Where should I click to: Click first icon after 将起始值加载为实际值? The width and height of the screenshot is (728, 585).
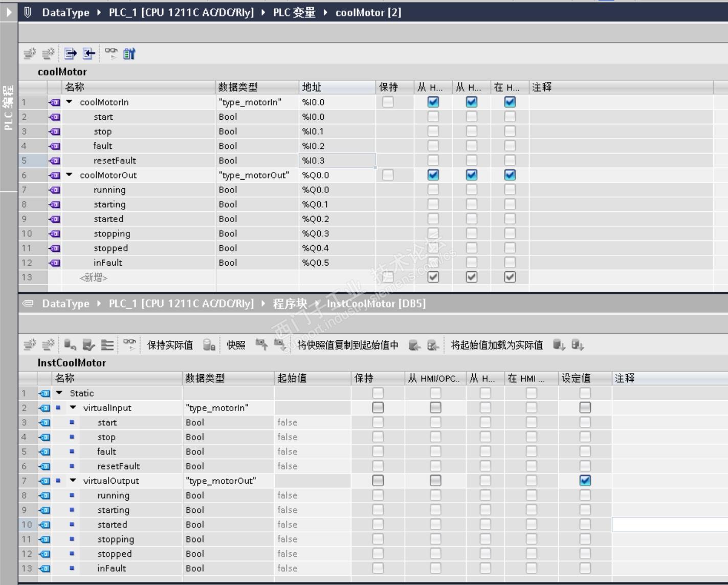click(559, 344)
